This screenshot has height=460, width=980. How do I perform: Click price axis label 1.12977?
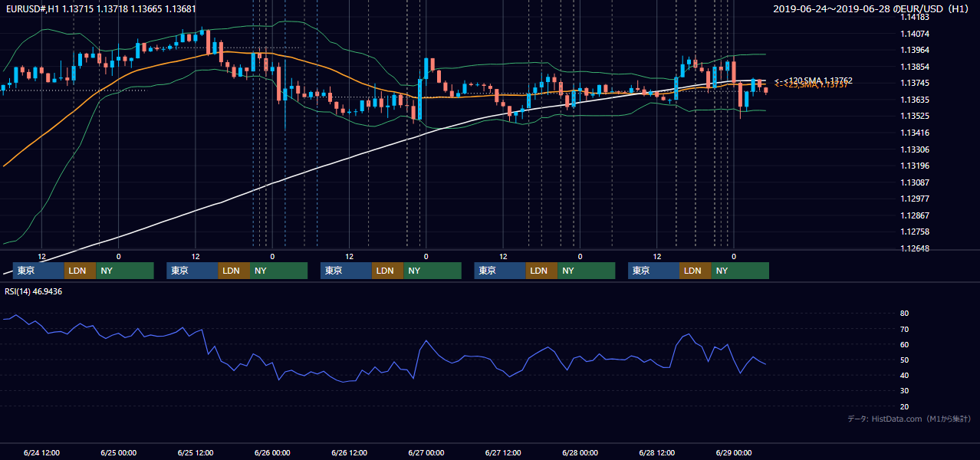coord(914,199)
